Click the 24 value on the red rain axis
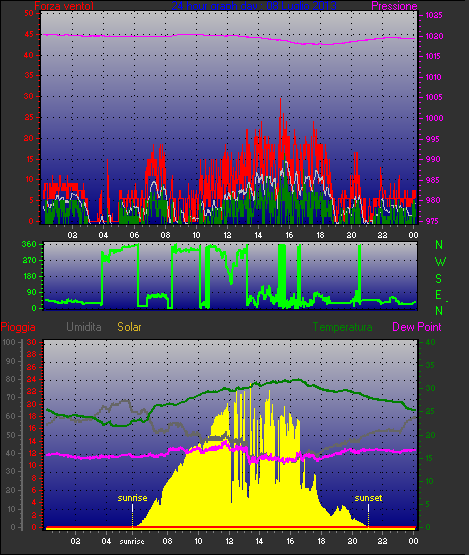 point(32,379)
